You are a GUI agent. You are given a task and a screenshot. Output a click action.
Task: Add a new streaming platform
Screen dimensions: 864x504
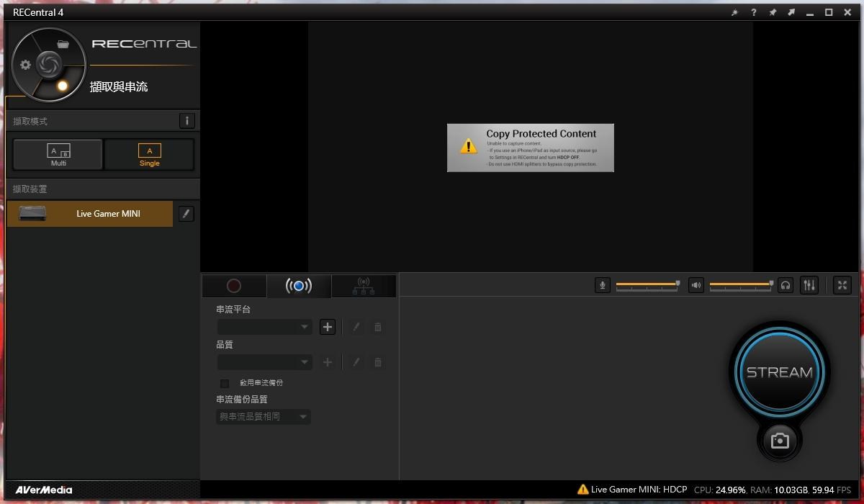[328, 327]
